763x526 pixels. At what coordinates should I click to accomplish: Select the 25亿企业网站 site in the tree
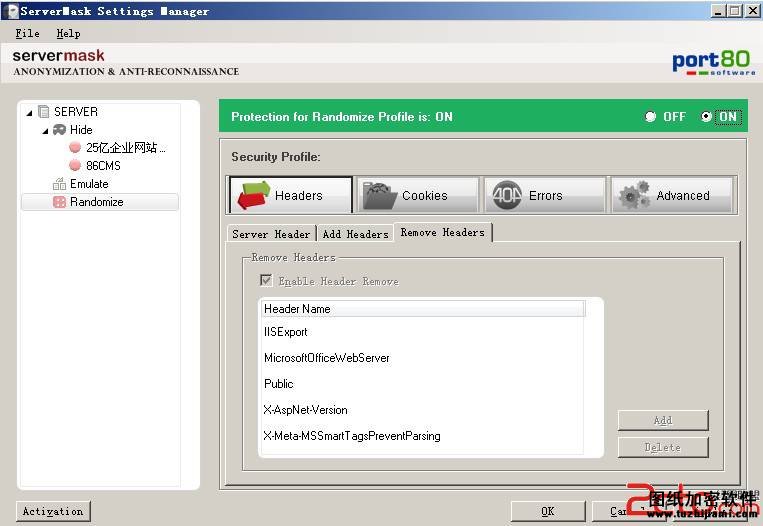[x=126, y=147]
